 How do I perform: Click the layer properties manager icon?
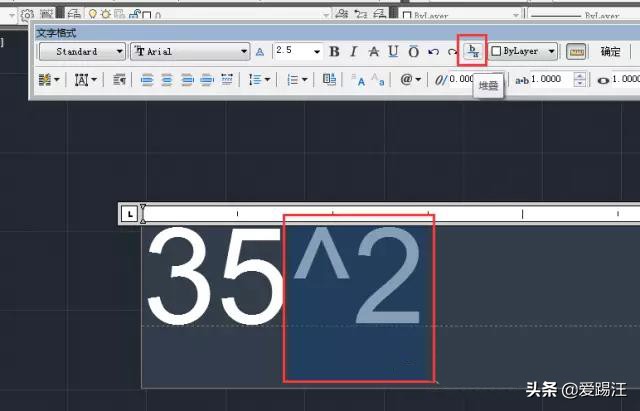pyautogui.click(x=74, y=15)
